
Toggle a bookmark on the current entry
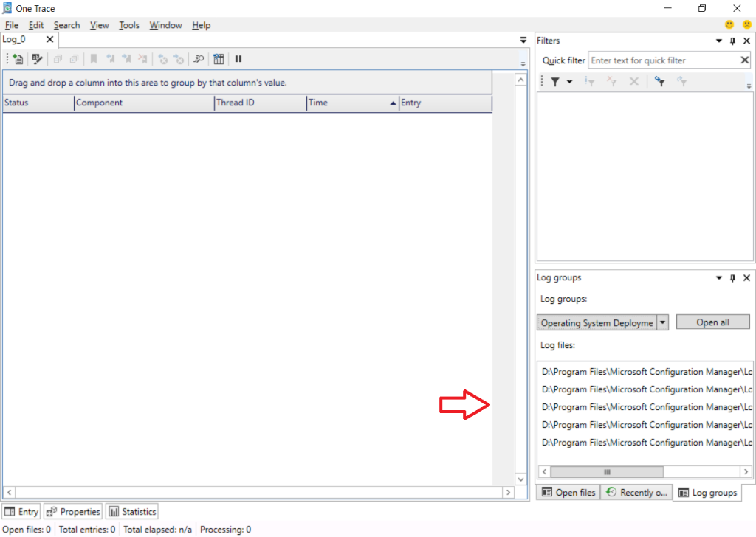point(94,59)
